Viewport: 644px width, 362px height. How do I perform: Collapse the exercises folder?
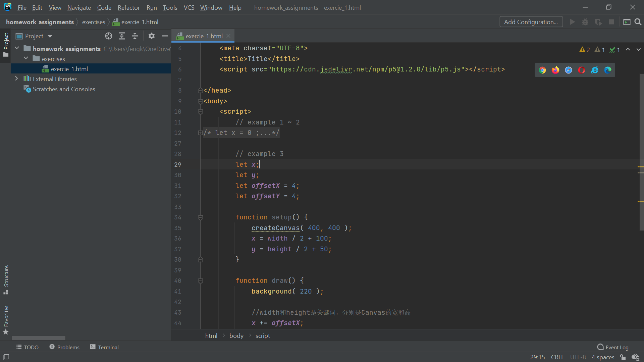(26, 58)
